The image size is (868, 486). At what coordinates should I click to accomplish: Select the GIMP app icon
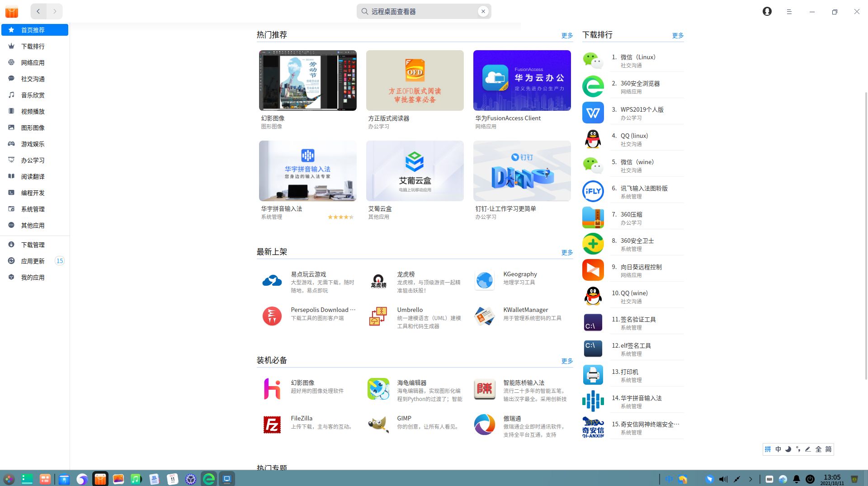pos(378,425)
